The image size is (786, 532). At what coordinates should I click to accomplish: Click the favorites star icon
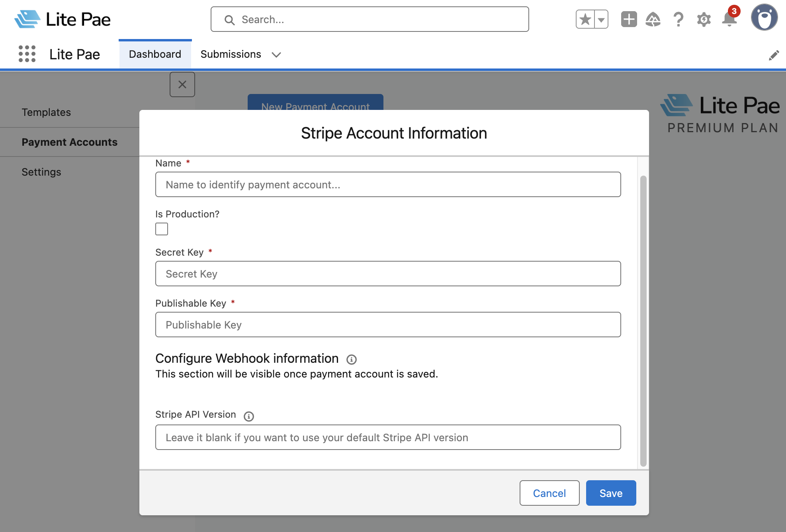tap(585, 20)
